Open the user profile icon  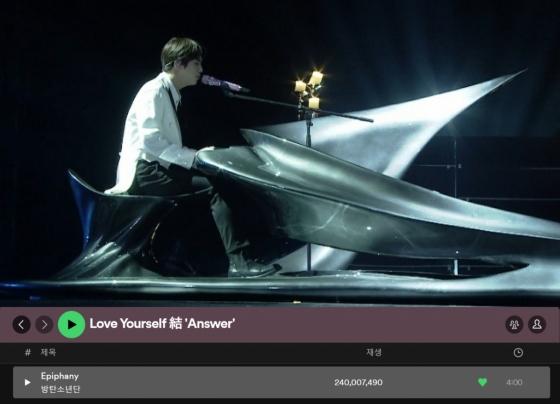(x=537, y=324)
